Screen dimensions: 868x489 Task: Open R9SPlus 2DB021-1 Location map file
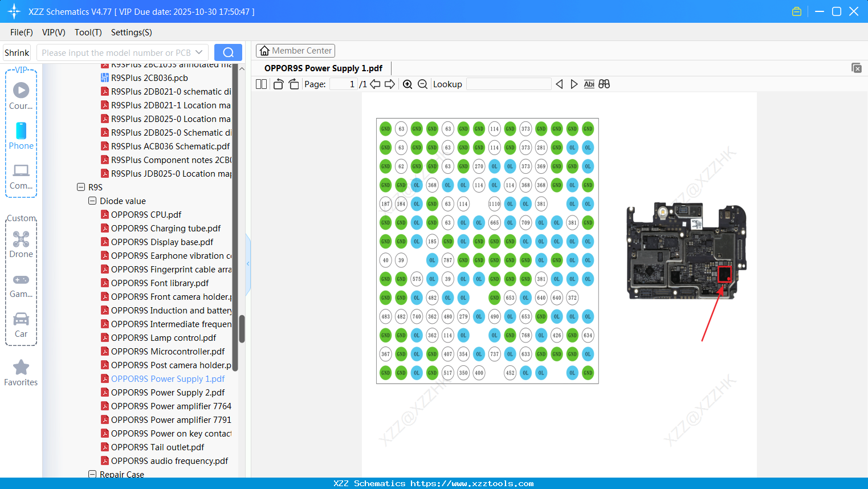(171, 105)
